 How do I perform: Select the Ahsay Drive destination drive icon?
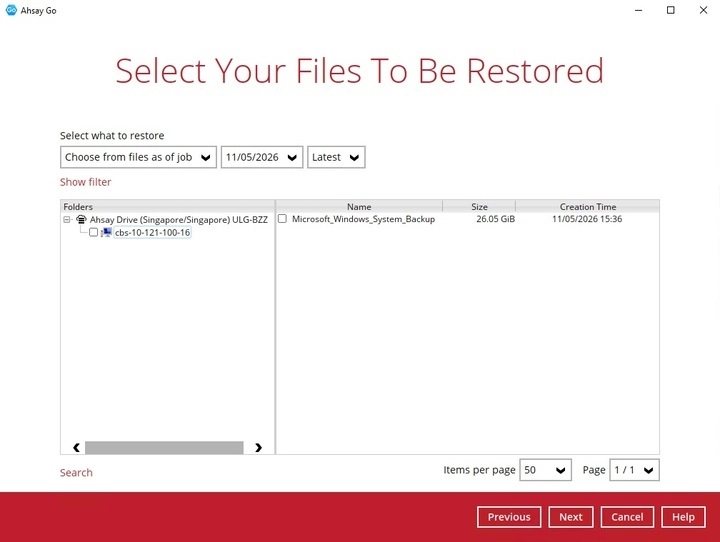pyautogui.click(x=81, y=220)
